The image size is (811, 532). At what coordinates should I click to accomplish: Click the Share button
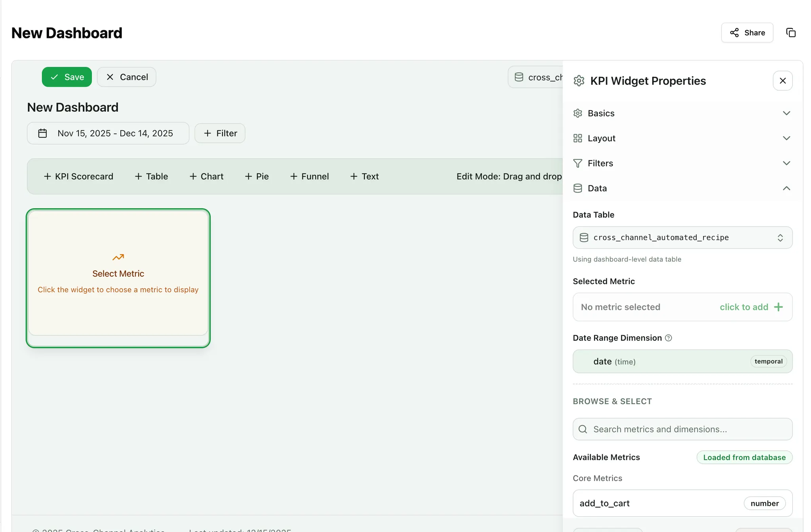click(747, 33)
